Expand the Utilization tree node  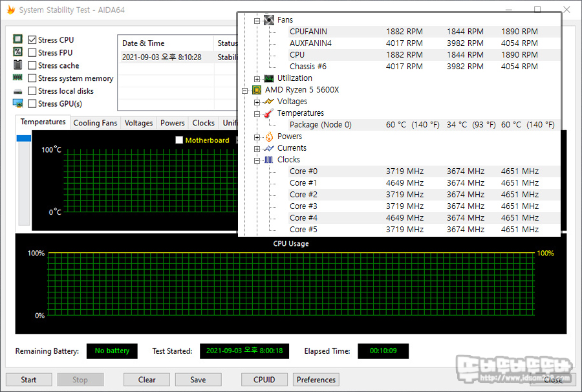(x=257, y=79)
